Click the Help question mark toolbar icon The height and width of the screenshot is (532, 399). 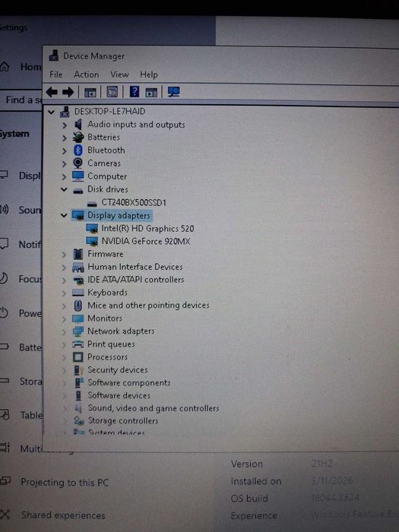[x=135, y=92]
